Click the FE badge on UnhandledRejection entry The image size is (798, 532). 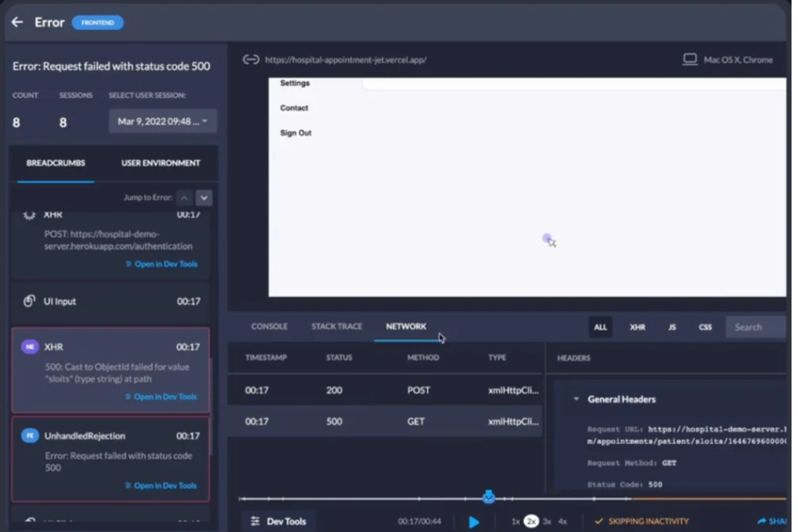point(30,436)
